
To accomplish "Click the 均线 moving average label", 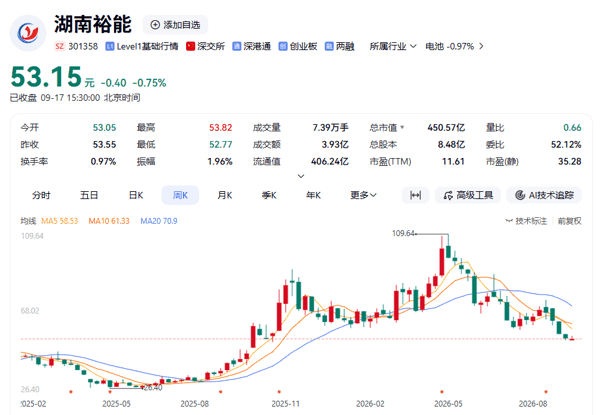I will (28, 221).
